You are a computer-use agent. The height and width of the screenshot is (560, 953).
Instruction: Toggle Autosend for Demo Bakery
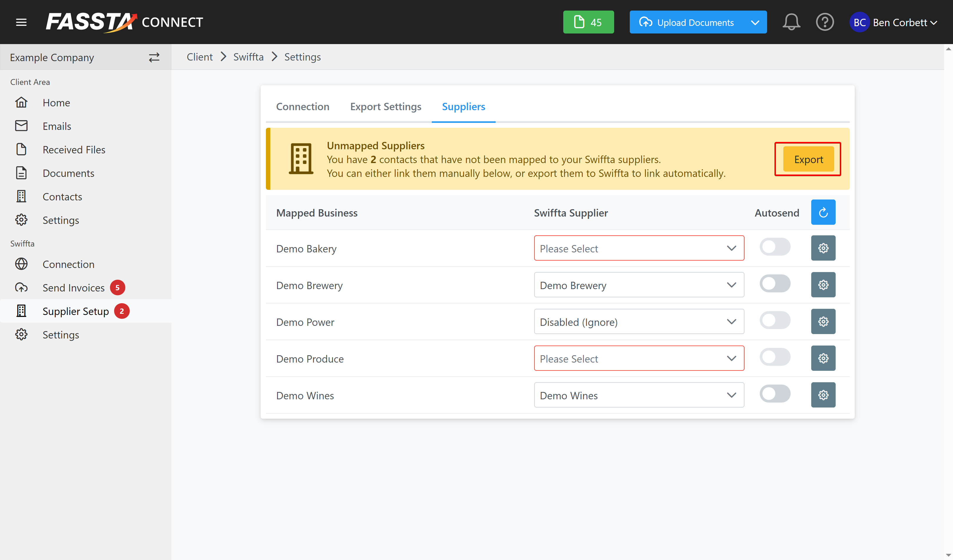pyautogui.click(x=775, y=247)
